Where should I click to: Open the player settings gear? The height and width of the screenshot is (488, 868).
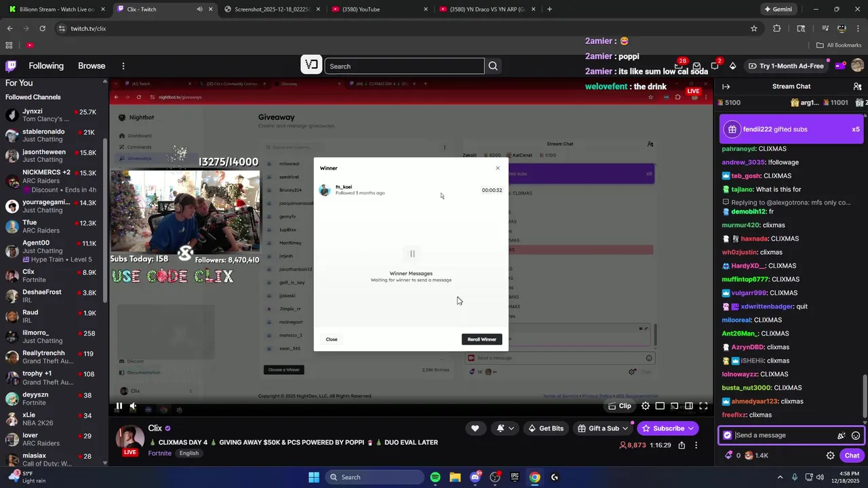646,406
